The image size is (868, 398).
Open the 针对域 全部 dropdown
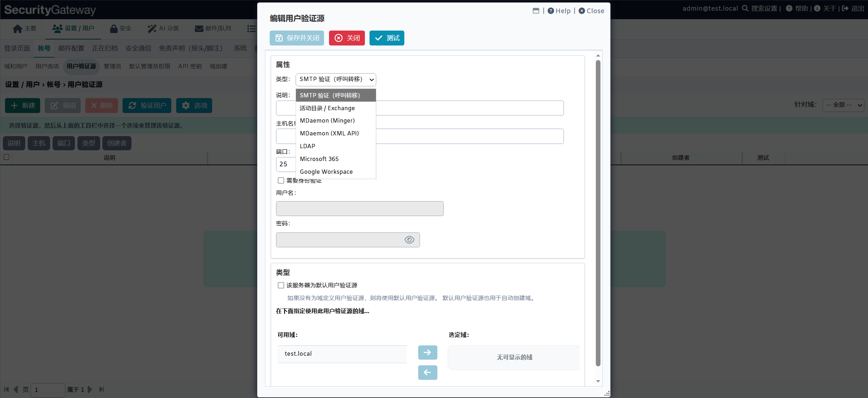(x=843, y=105)
